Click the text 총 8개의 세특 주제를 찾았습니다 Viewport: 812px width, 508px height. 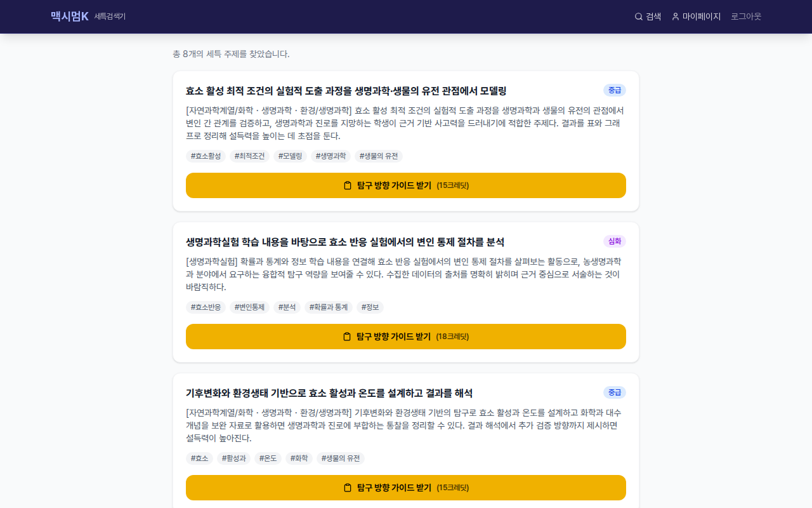pyautogui.click(x=231, y=54)
